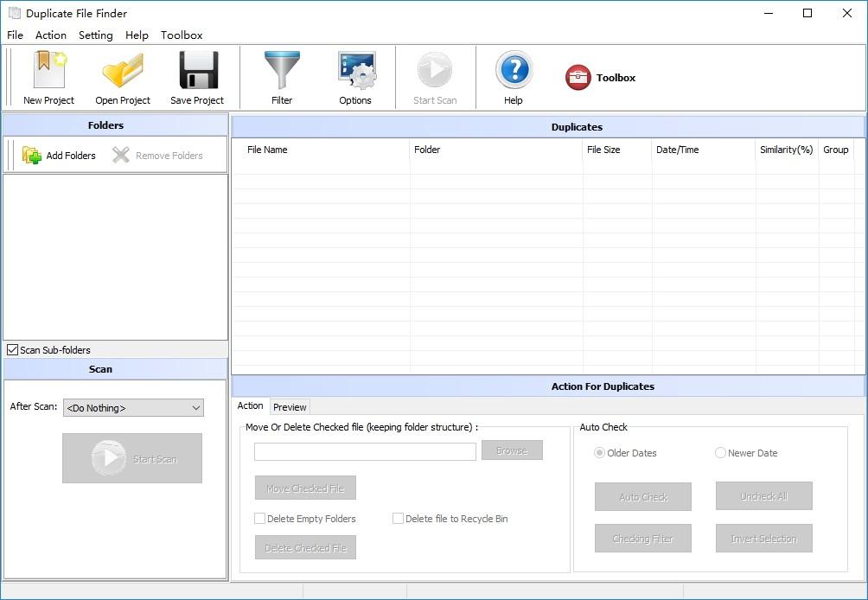This screenshot has height=600, width=868.
Task: Open the Options gear icon
Action: pos(356,70)
